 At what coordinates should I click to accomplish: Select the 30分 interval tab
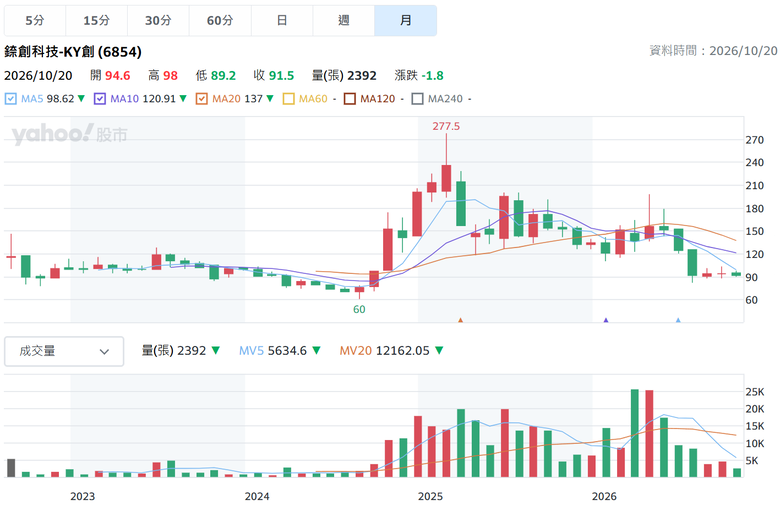pos(158,20)
